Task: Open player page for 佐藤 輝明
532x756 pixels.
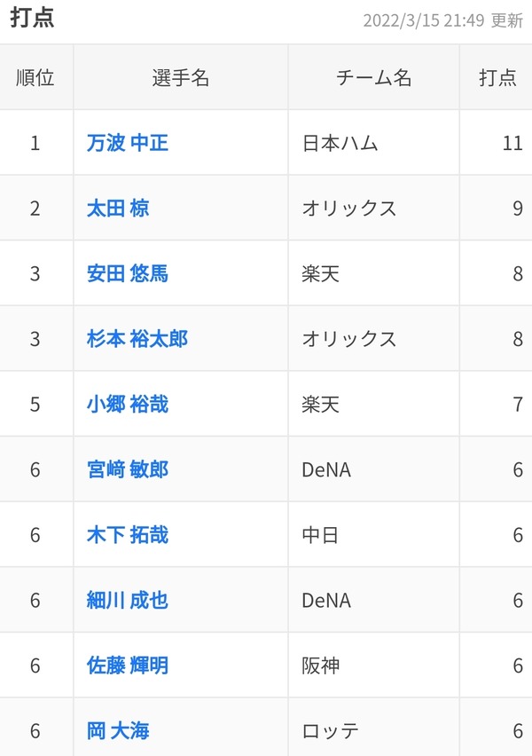Action: 128,665
